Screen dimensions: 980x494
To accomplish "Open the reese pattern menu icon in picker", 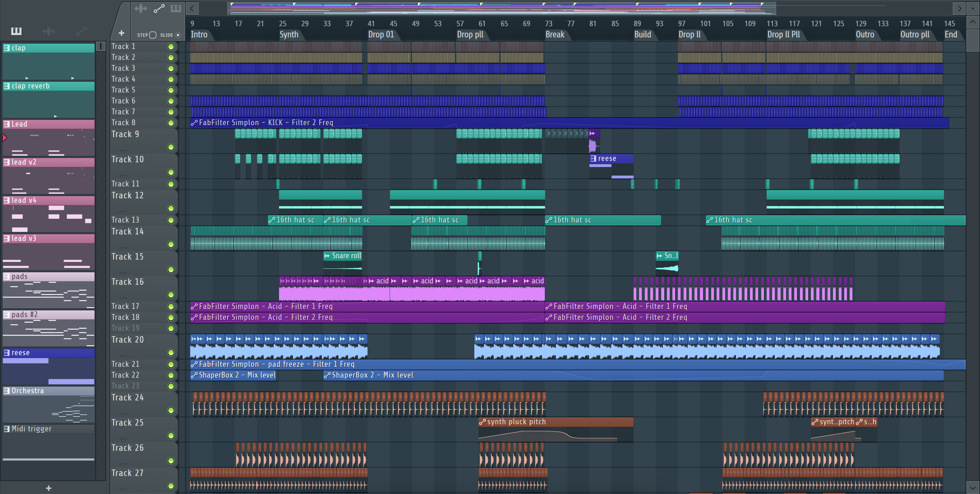I will [x=6, y=352].
